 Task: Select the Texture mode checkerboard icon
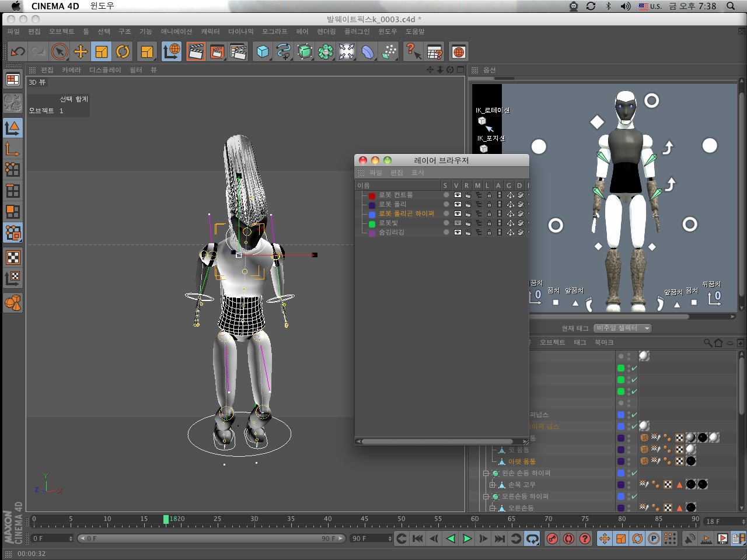click(13, 257)
